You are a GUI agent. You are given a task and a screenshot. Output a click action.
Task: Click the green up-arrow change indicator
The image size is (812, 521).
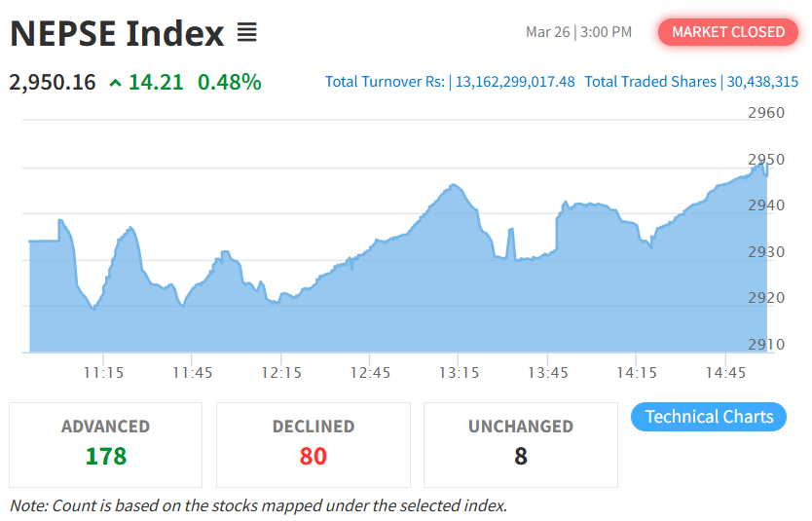point(116,83)
